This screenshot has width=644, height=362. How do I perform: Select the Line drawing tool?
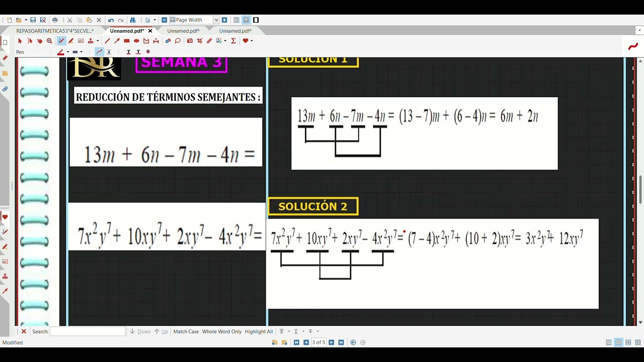pyautogui.click(x=107, y=41)
